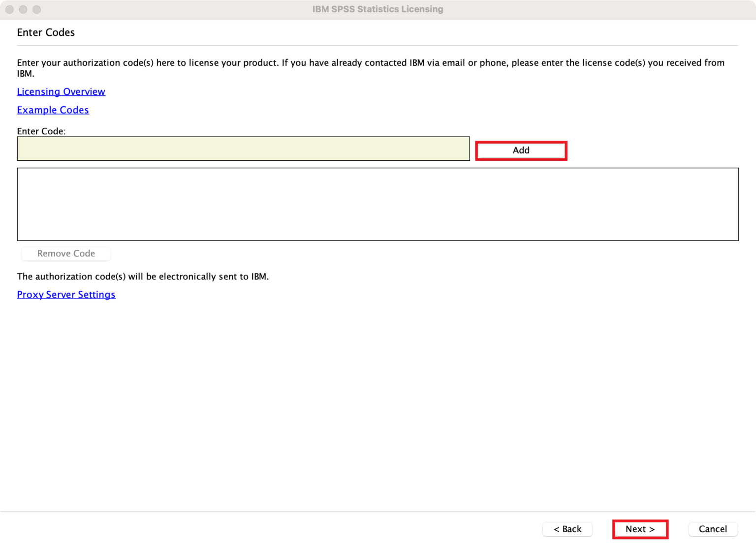Click the disabled Remove Code control
The height and width of the screenshot is (543, 756).
(x=66, y=253)
